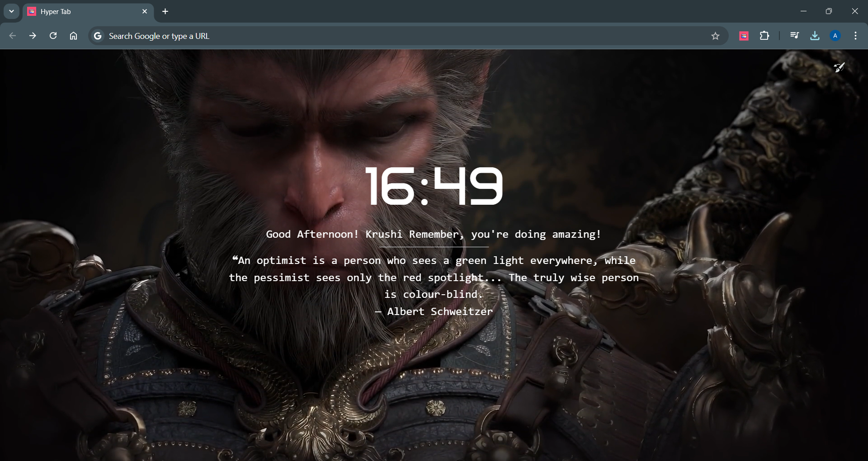The height and width of the screenshot is (461, 868).
Task: Open a new tab with plus button
Action: tap(165, 11)
